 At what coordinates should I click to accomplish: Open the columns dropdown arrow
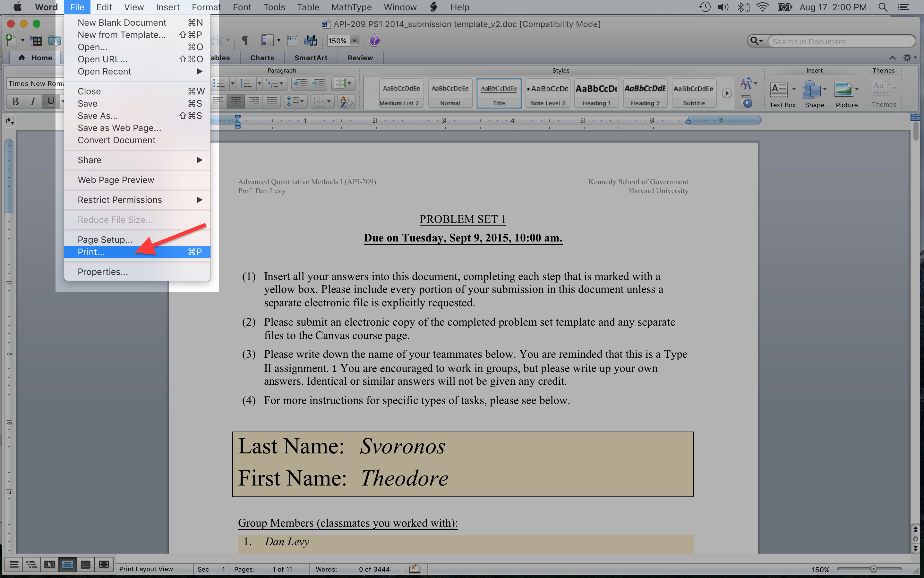(x=350, y=83)
